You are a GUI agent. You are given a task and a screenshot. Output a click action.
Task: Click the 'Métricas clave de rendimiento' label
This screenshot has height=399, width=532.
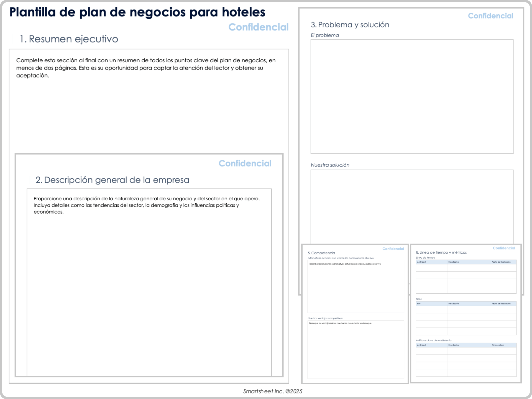[x=434, y=340]
